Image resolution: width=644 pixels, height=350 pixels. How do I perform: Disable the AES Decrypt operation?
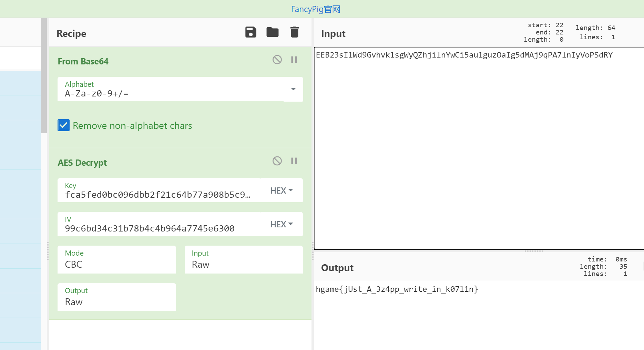[277, 161]
